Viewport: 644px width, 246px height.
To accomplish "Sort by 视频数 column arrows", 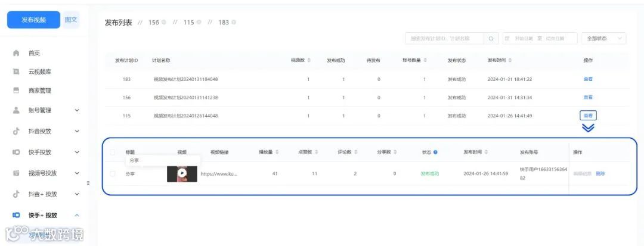I will click(309, 60).
